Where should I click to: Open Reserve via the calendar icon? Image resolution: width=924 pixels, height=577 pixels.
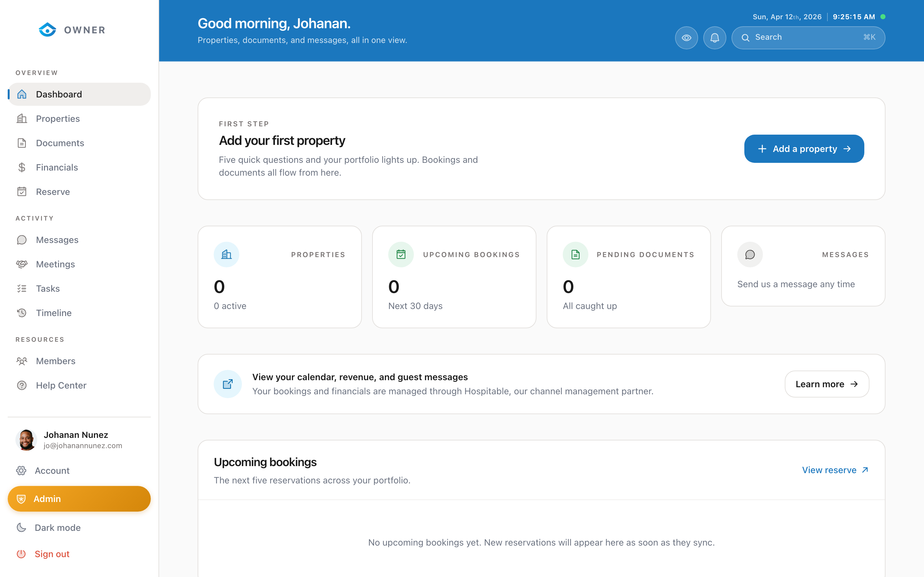point(22,192)
